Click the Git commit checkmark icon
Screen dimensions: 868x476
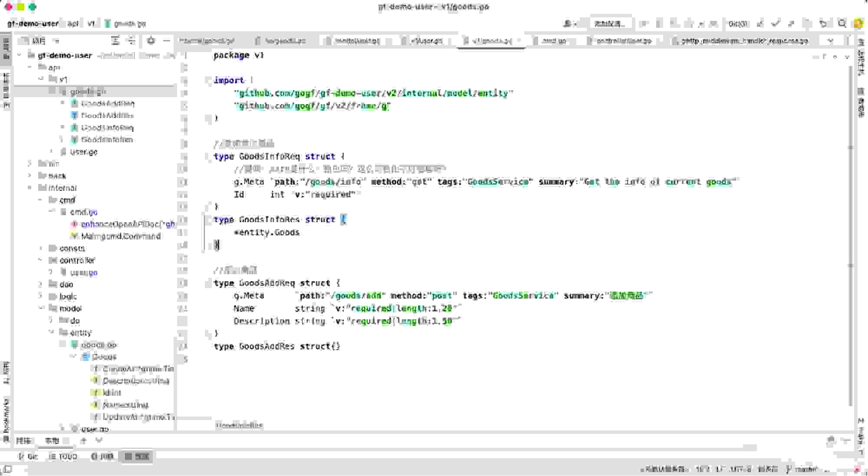(x=776, y=23)
